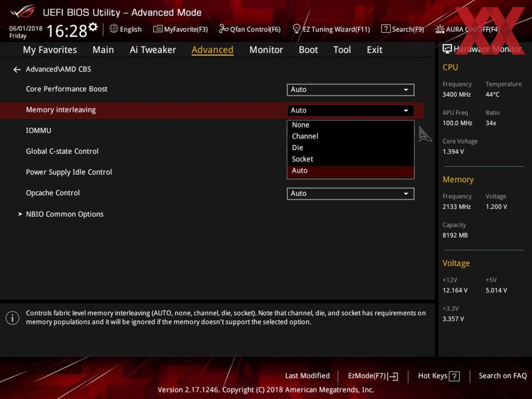532x399 pixels.
Task: Click memory capacity 8192 MB value
Action: 455,235
